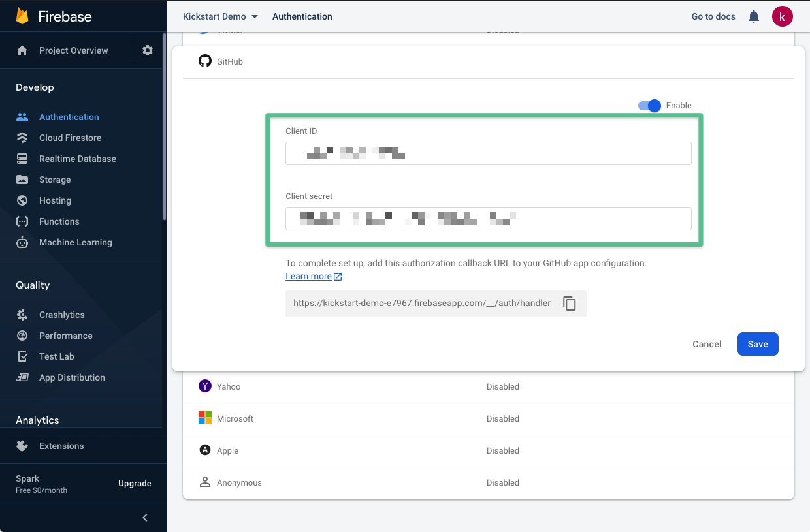Click the Develop section heading
The image size is (810, 532).
point(35,87)
